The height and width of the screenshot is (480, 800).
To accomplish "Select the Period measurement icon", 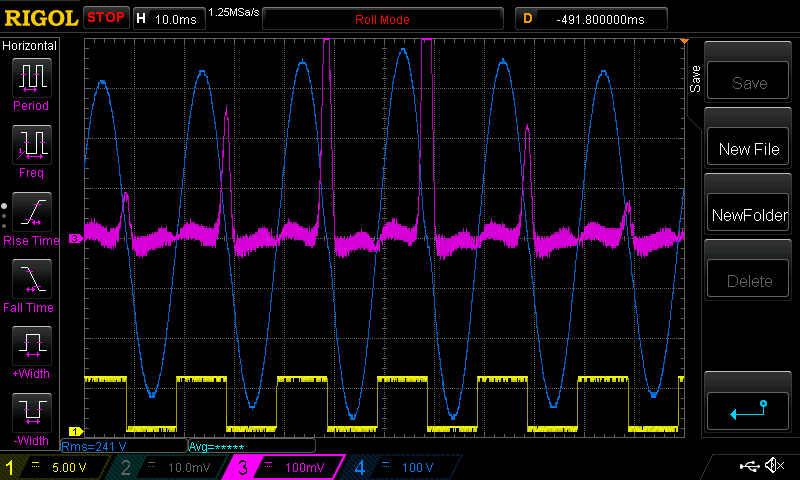I will pos(31,80).
